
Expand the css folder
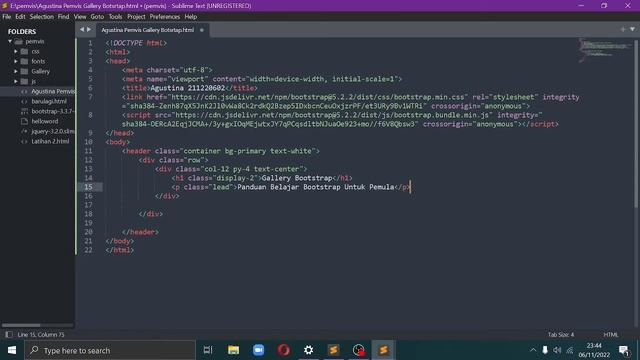[16, 51]
